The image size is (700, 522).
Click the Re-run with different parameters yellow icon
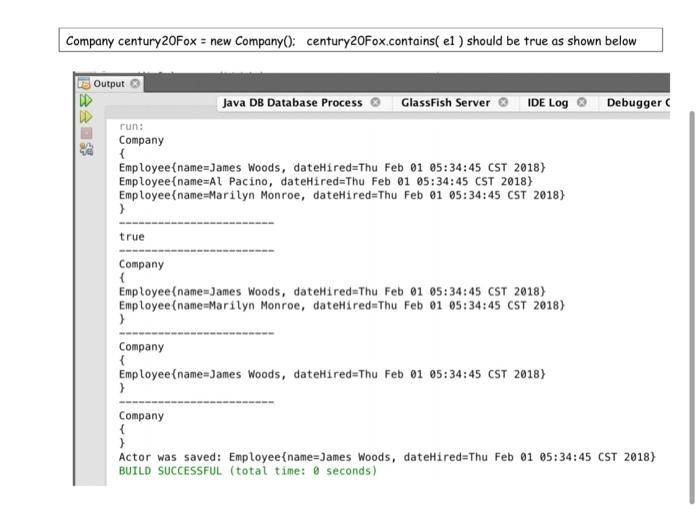click(x=86, y=117)
